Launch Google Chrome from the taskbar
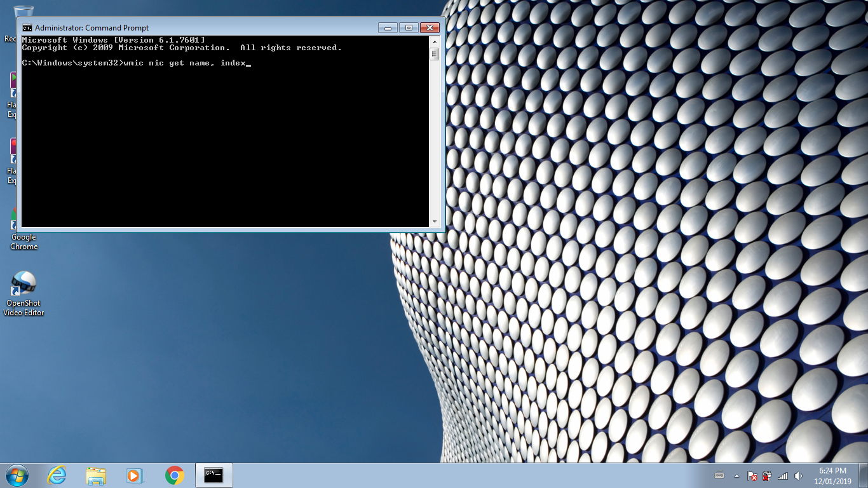This screenshot has width=868, height=488. tap(175, 475)
